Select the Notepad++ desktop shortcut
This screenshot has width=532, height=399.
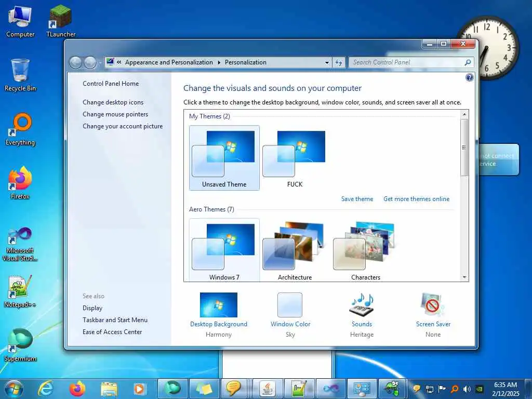tap(20, 291)
